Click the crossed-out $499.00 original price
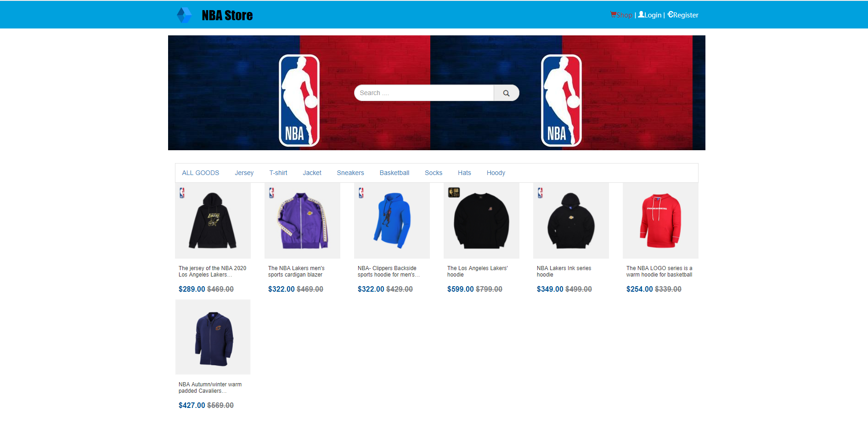868x424 pixels. [579, 289]
